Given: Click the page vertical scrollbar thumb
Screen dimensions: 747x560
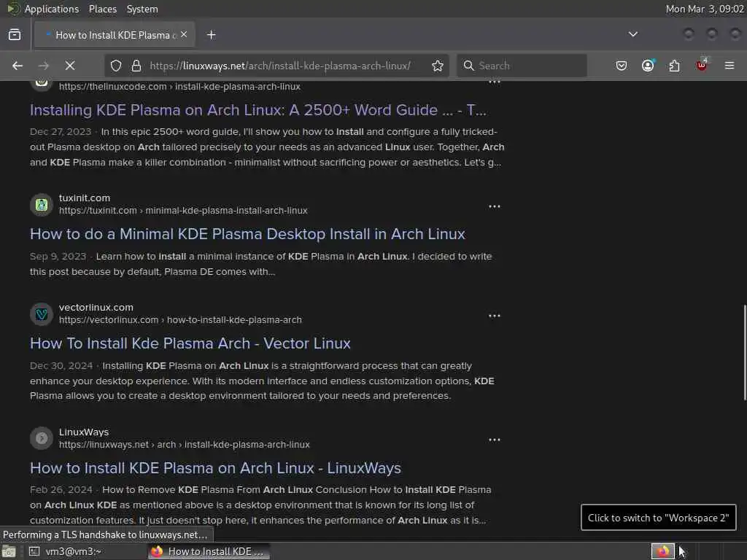Looking at the screenshot, I should coord(745,352).
